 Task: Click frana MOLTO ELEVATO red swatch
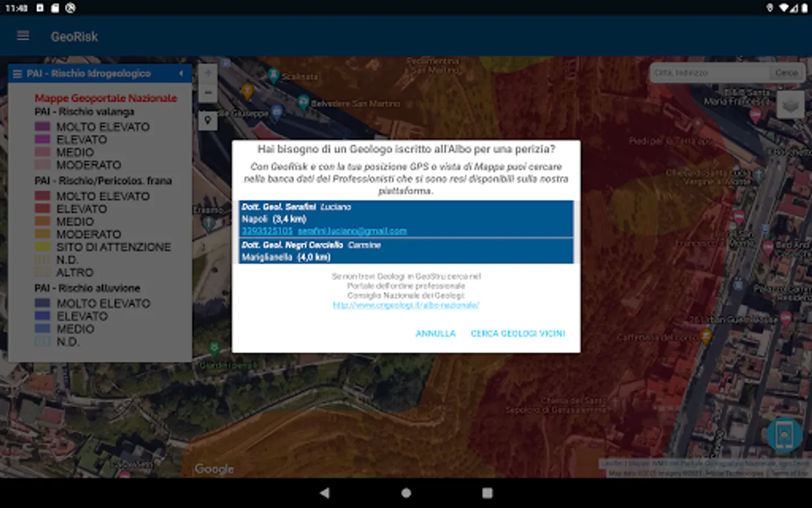coord(43,196)
